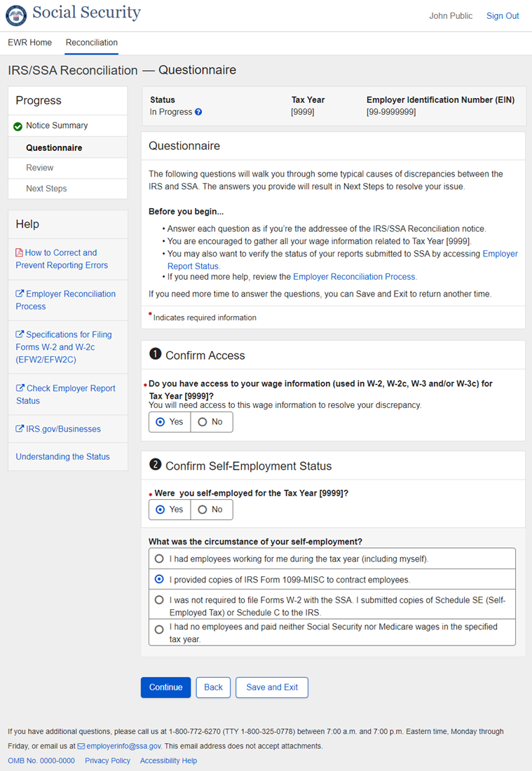Open the Reconciliation tab
The image size is (532, 771).
92,43
